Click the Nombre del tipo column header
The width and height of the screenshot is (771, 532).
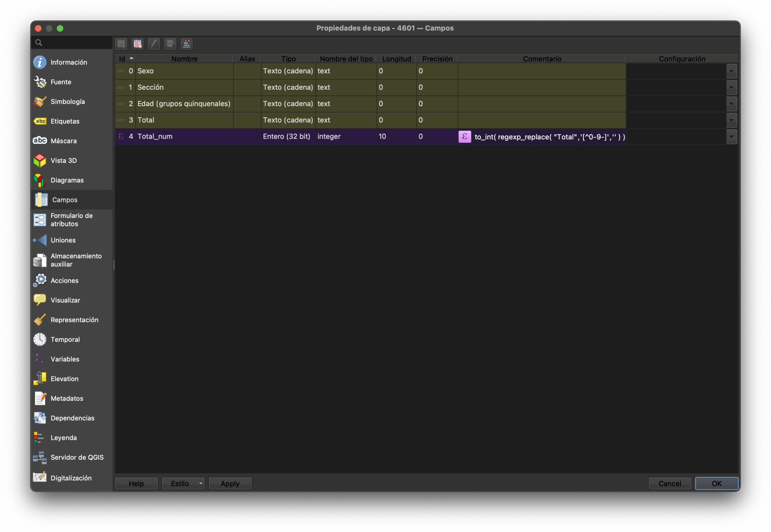[346, 59]
